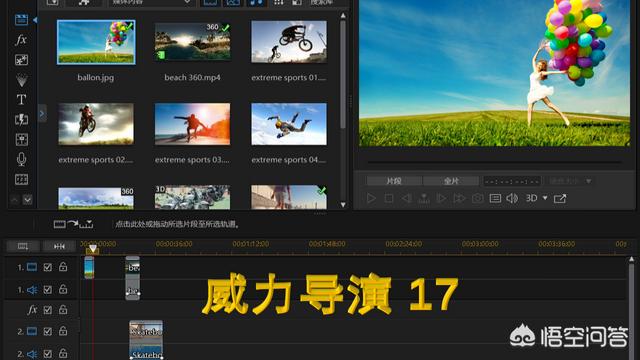Lock video track 2
Viewport: 640px width, 360px height.
point(63,331)
